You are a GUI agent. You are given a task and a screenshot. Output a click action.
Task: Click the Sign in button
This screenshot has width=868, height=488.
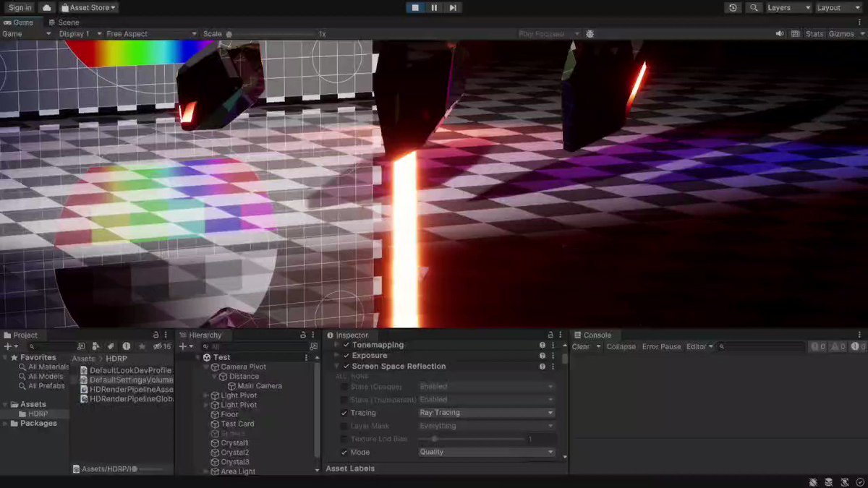(x=19, y=7)
